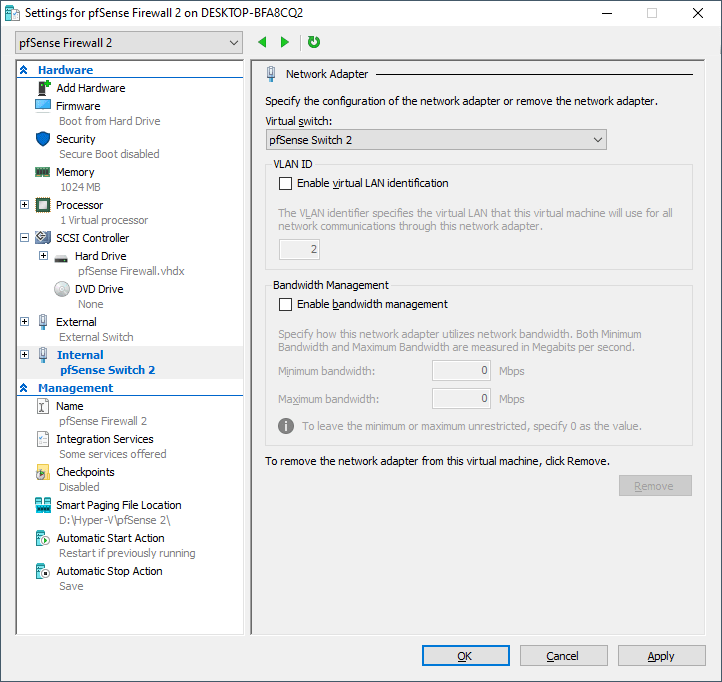Click the green back navigation arrow
Image resolution: width=722 pixels, height=682 pixels.
click(x=262, y=42)
